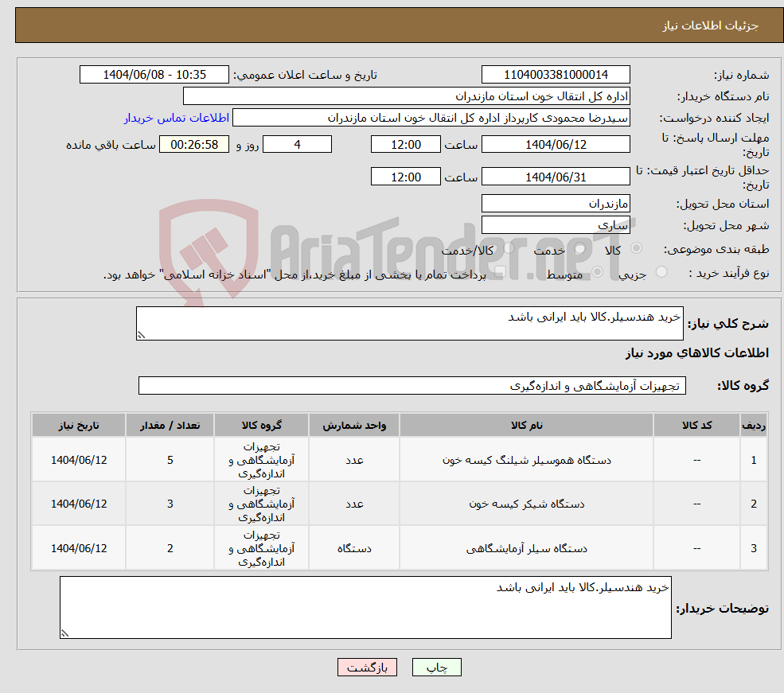Select the جزیی purchase type radio

tap(661, 272)
